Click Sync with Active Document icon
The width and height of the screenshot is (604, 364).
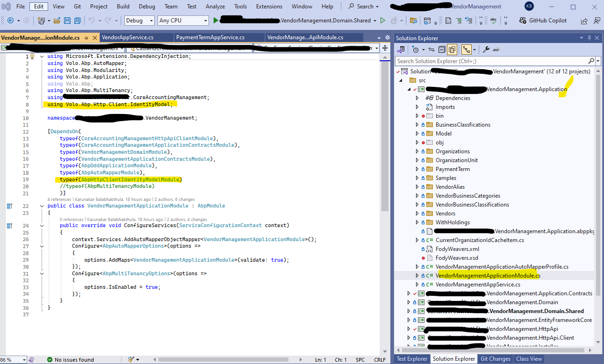pyautogui.click(x=431, y=50)
